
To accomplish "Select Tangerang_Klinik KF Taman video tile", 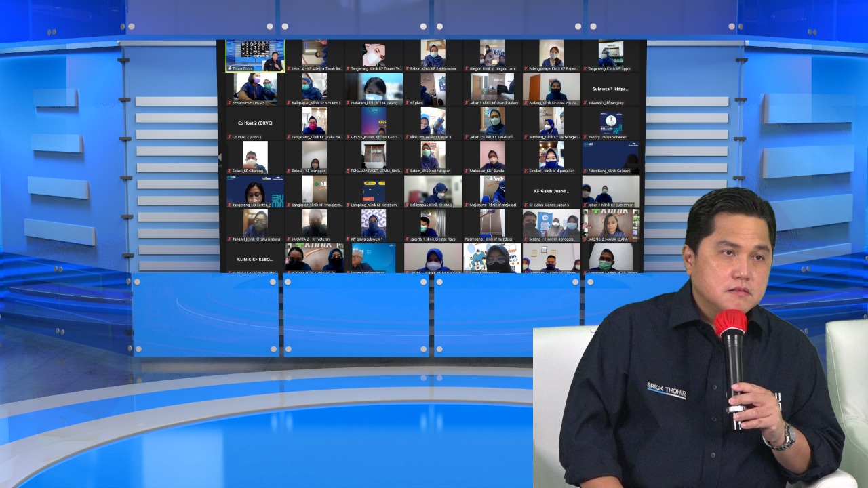I will pos(374,56).
